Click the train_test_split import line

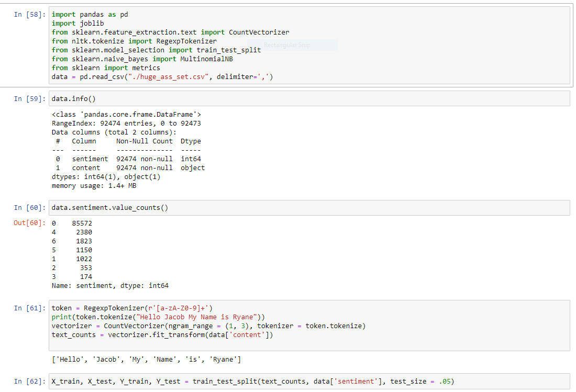point(157,50)
